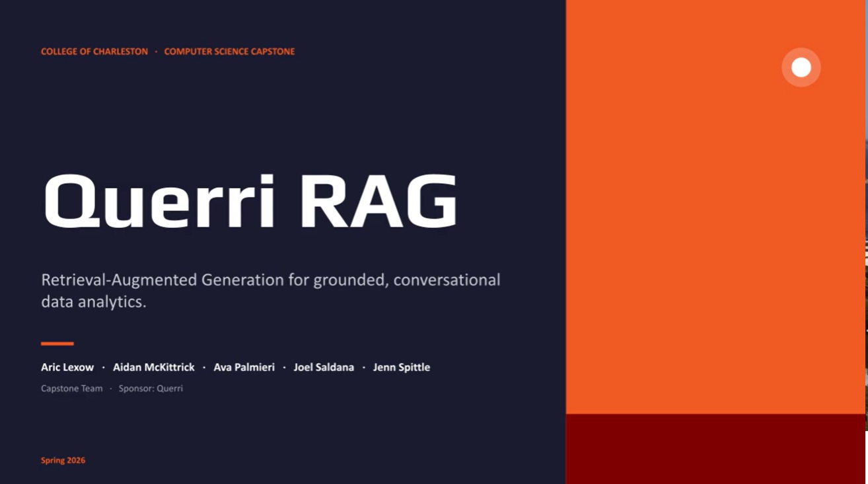Click the "Sponsor: Querri" caption
Viewport: 868px width, 484px height.
151,388
